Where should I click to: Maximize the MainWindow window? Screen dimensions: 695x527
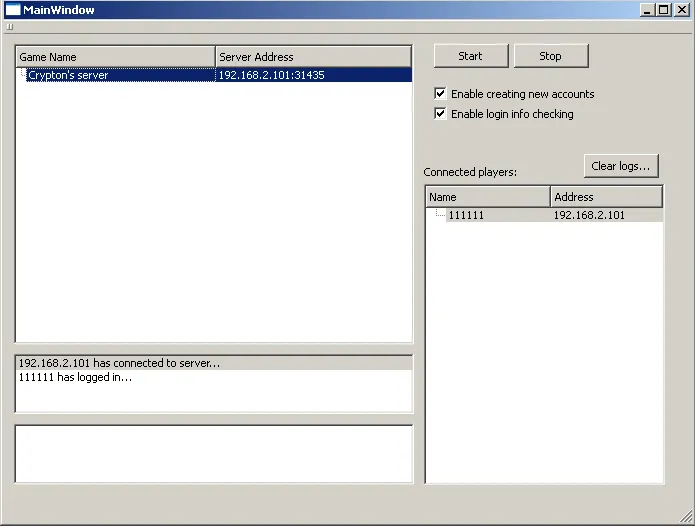pos(663,10)
